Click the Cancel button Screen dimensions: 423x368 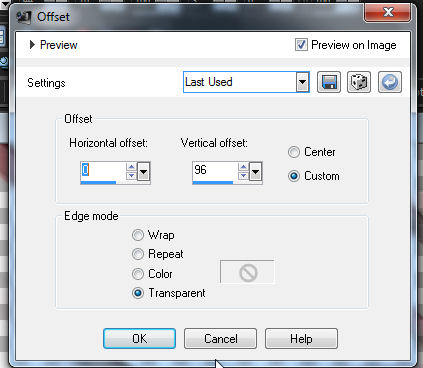[220, 339]
